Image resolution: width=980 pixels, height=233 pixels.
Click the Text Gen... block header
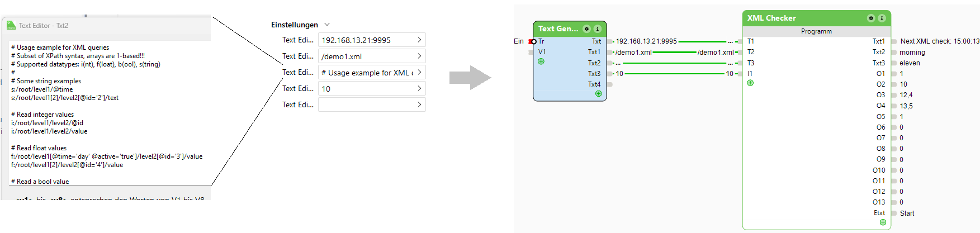click(x=558, y=29)
